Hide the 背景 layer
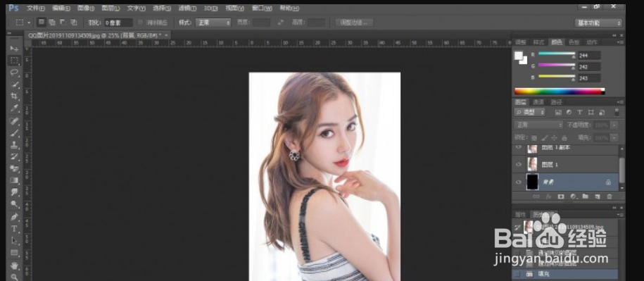This screenshot has width=644, height=281. tap(518, 182)
